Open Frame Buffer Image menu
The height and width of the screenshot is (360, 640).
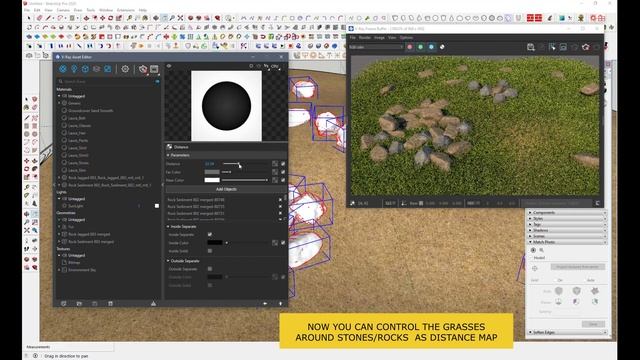tap(380, 38)
